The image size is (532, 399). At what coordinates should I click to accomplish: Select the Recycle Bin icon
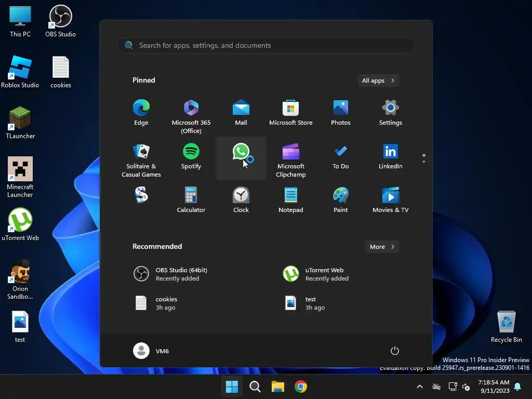pyautogui.click(x=506, y=326)
